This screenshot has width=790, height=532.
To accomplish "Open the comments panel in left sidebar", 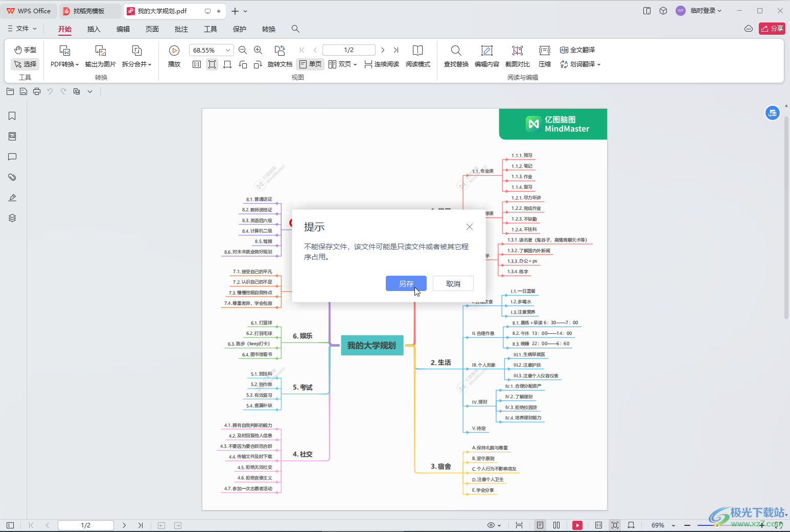I will (x=12, y=157).
